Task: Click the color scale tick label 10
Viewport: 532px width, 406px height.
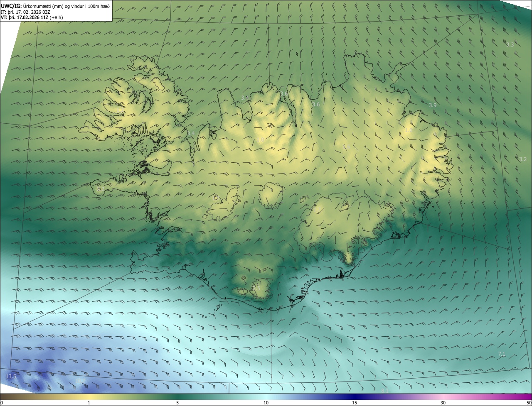Action: click(x=266, y=403)
